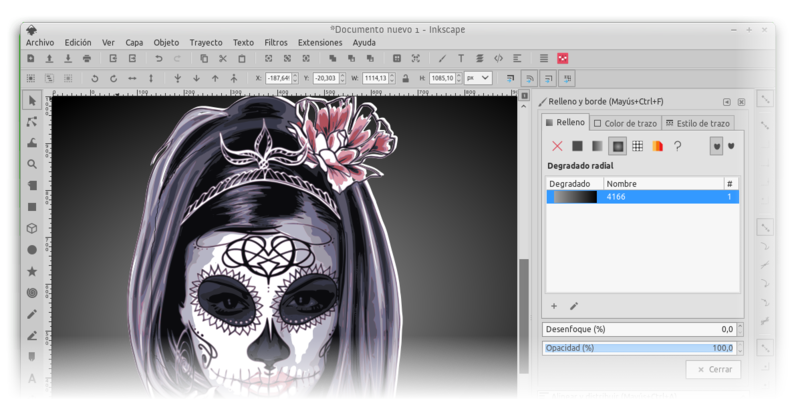Select the 3D Box tool
800x400 pixels.
point(32,229)
